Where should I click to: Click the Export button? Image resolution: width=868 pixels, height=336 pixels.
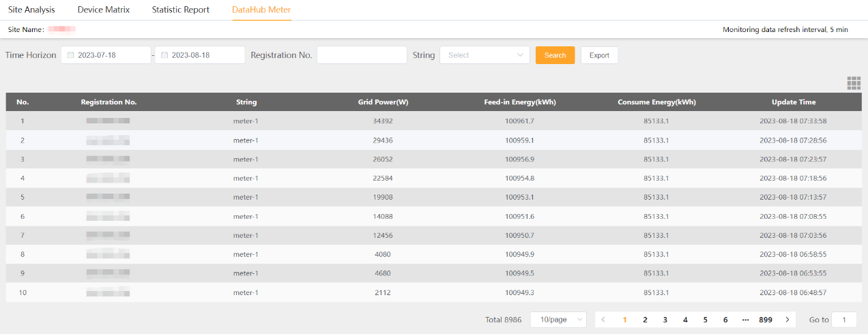[x=599, y=55]
